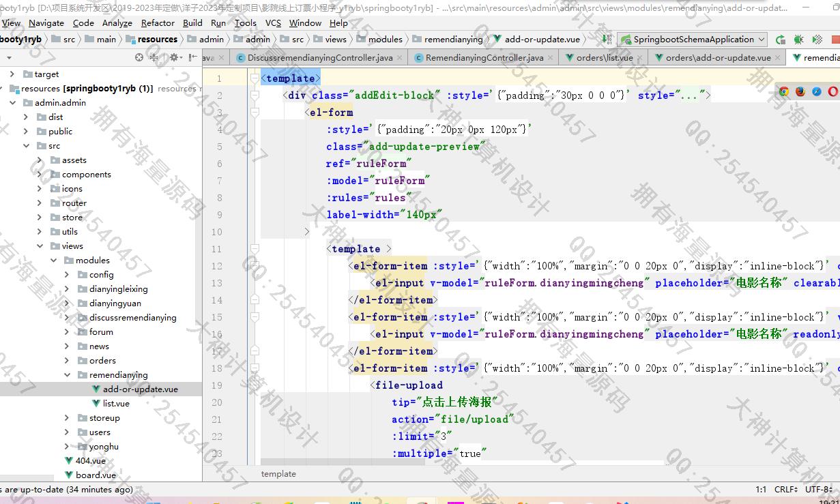Open the Refactor menu
Image resolution: width=840 pixels, height=504 pixels.
[x=158, y=23]
